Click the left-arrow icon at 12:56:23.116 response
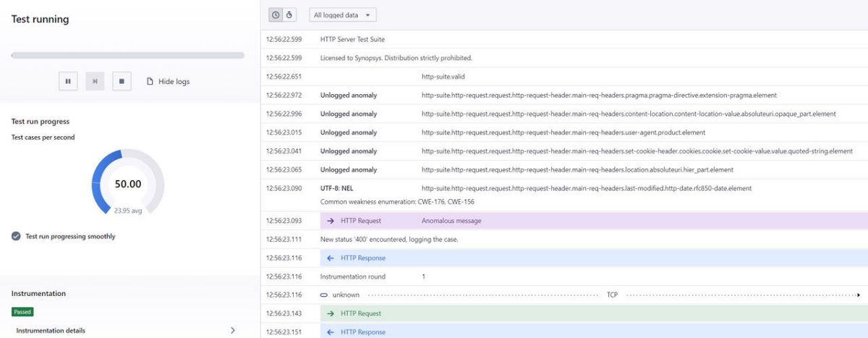The width and height of the screenshot is (868, 338). coord(331,258)
